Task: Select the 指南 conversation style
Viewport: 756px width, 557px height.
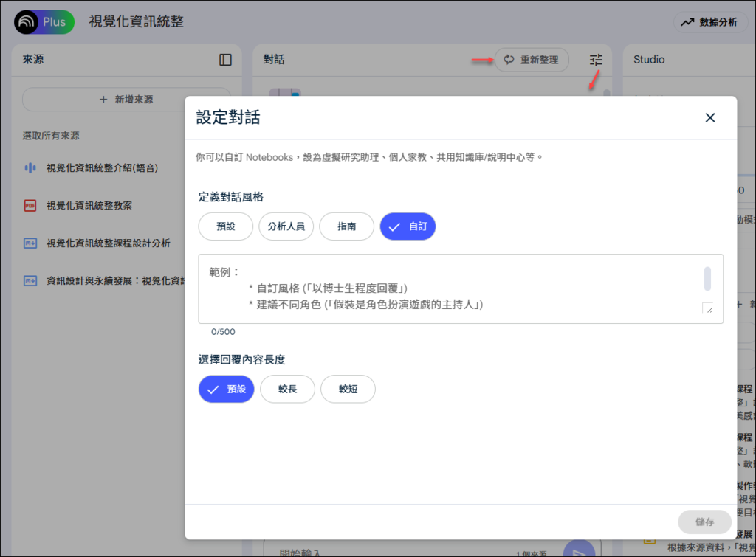Action: point(347,226)
